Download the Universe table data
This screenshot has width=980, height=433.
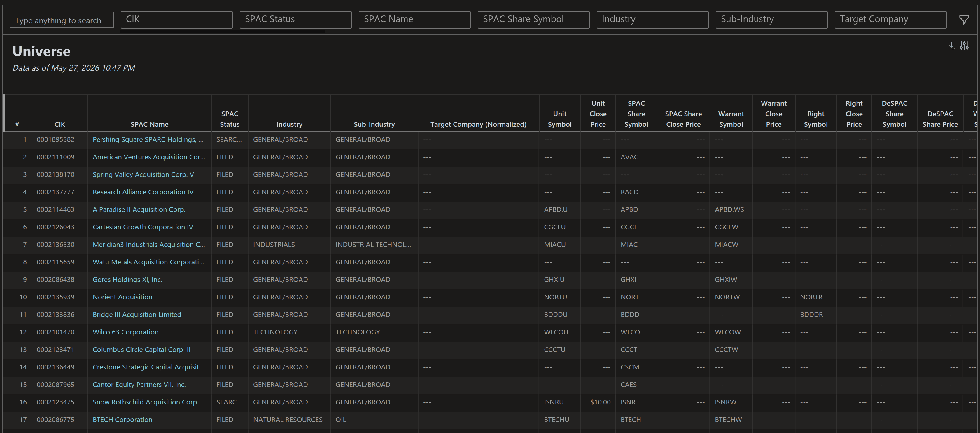(x=951, y=46)
